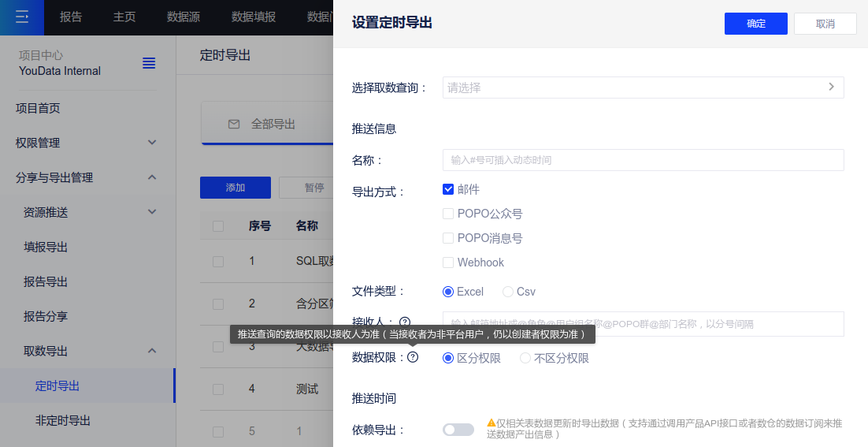The image size is (868, 447).
Task: Toggle the 依赖导出 switch on
Action: point(458,430)
